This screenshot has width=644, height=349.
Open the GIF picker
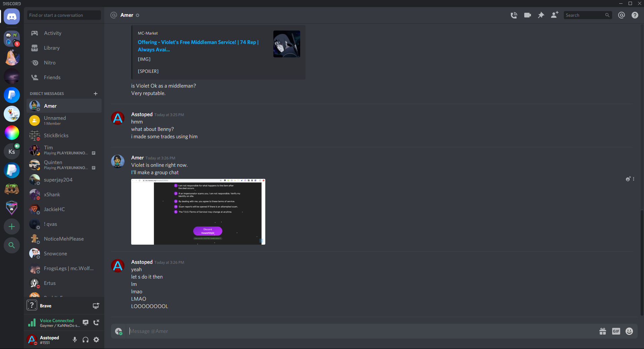[x=616, y=331]
